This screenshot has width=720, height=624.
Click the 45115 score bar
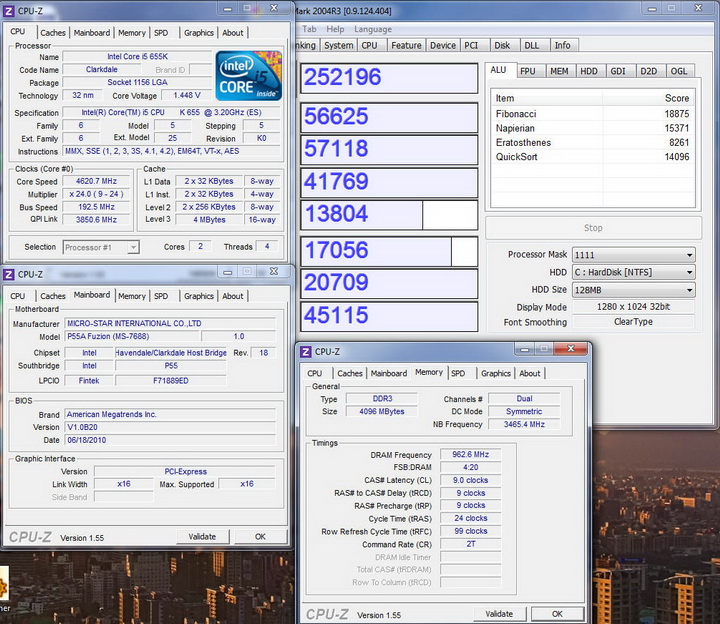pos(389,316)
